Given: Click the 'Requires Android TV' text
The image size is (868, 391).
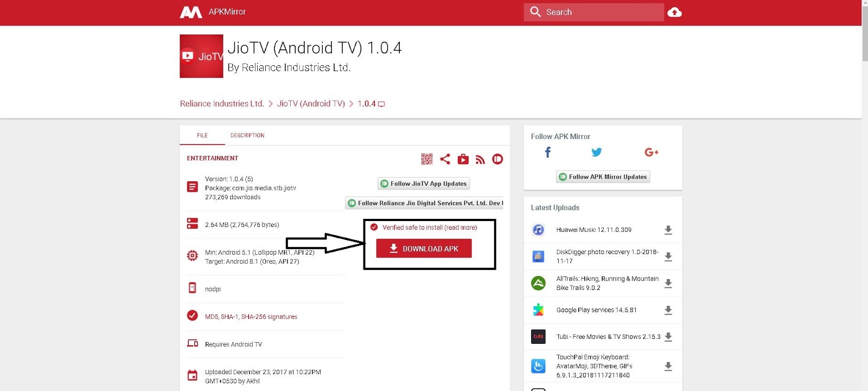Looking at the screenshot, I should tap(233, 344).
